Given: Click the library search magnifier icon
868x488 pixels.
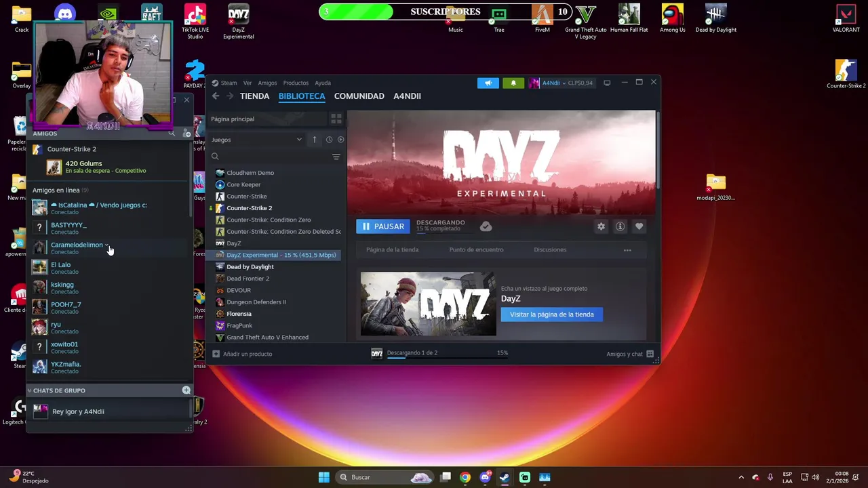Looking at the screenshot, I should (215, 157).
